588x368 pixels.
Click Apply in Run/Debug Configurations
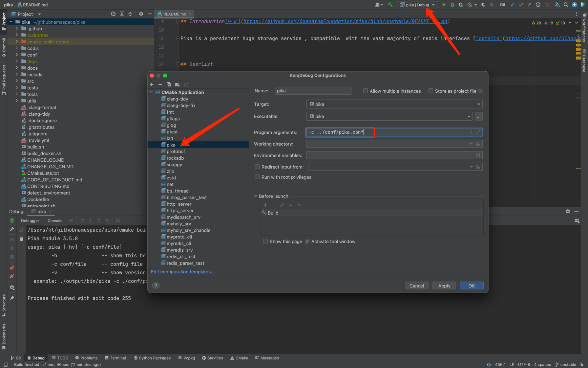pos(444,286)
